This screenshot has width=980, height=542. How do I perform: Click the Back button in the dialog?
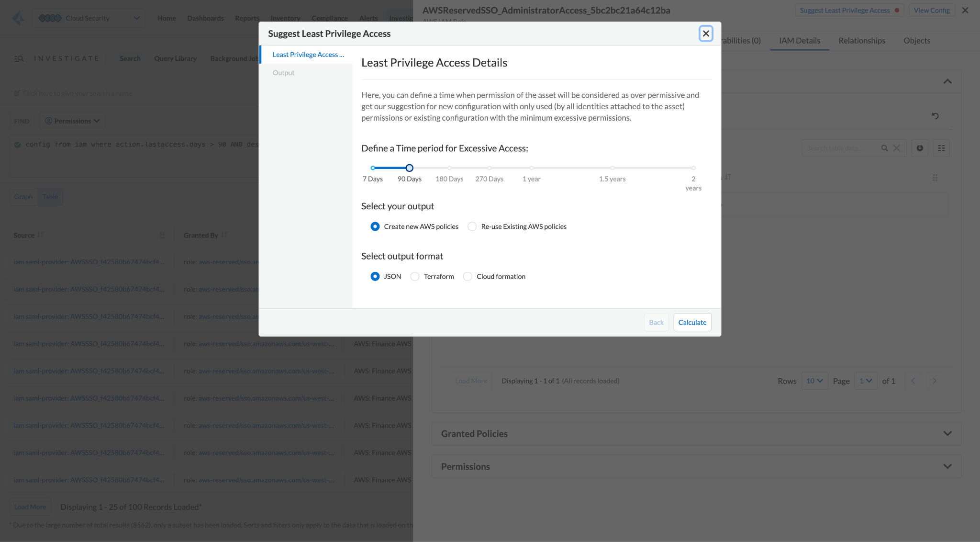click(656, 322)
